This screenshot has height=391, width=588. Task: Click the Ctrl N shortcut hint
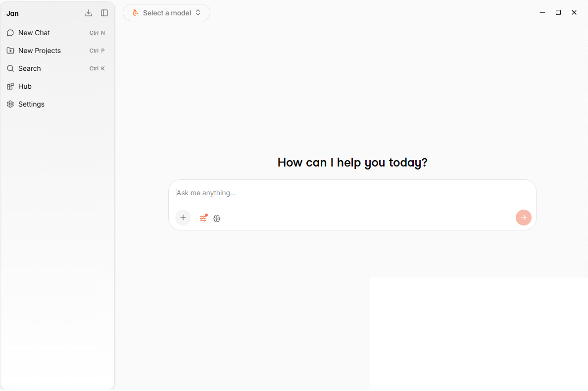click(x=97, y=33)
